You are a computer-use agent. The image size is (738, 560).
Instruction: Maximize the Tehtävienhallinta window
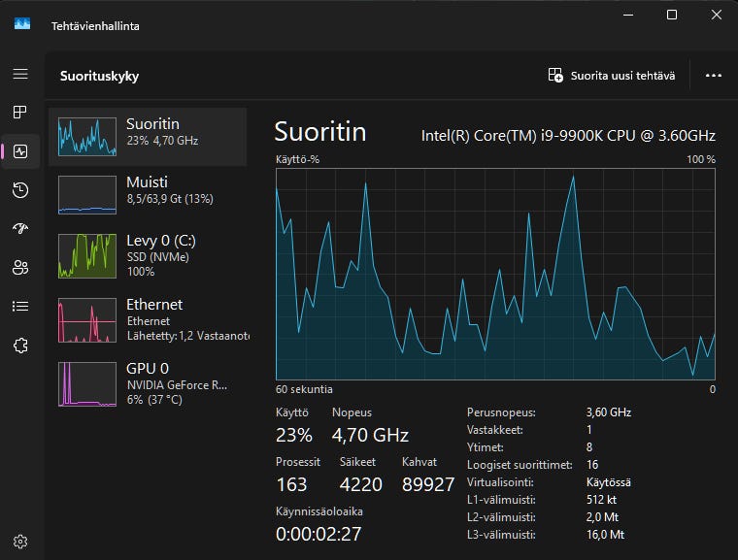pyautogui.click(x=672, y=16)
